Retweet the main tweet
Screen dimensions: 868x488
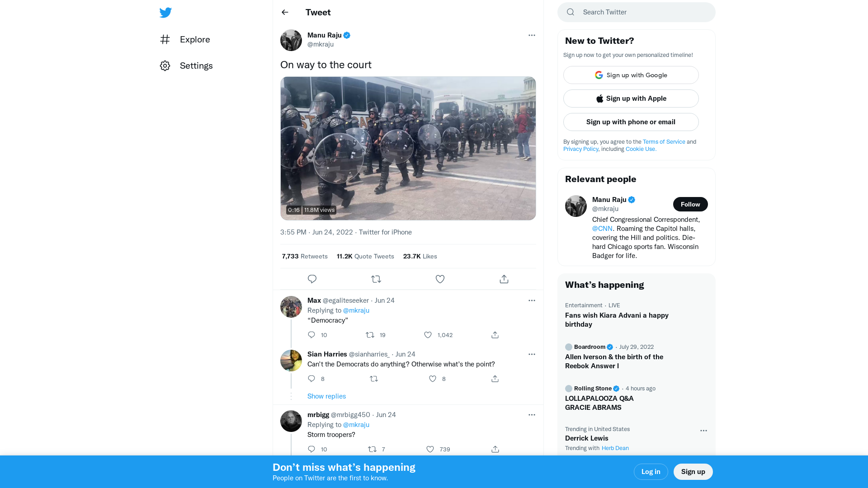376,279
